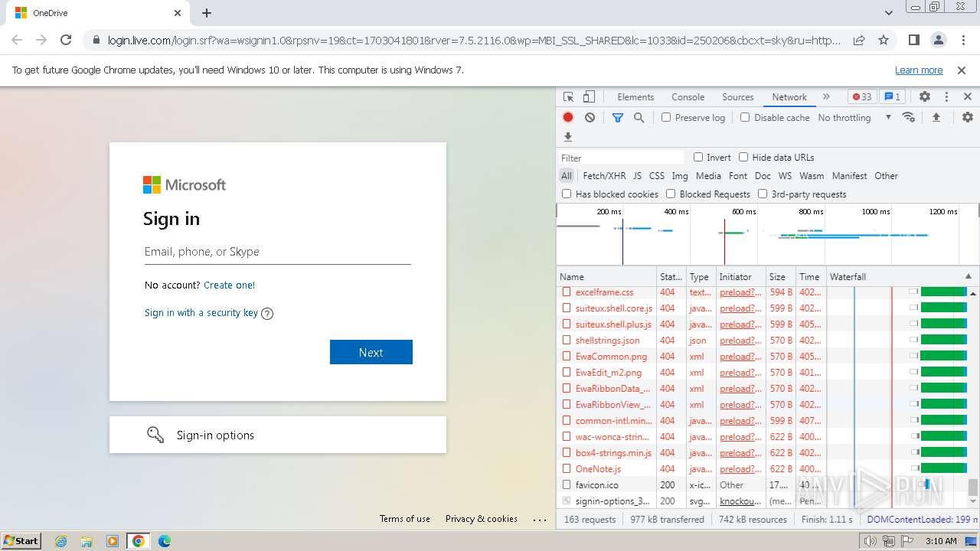Open Privacy & cookies link

482,519
